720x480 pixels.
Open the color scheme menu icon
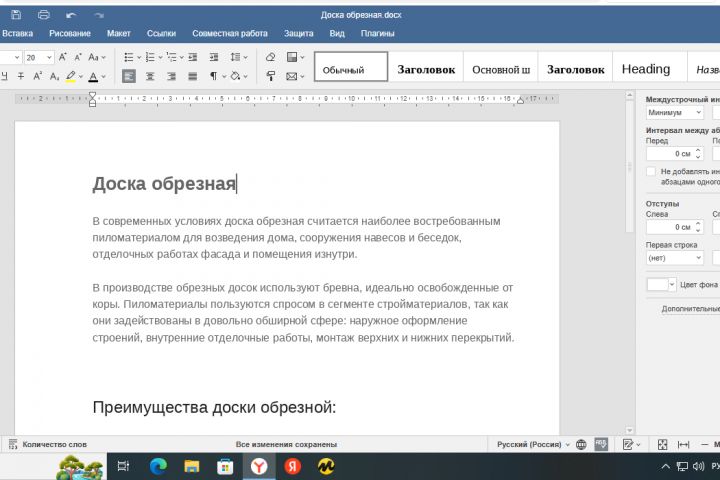click(292, 57)
